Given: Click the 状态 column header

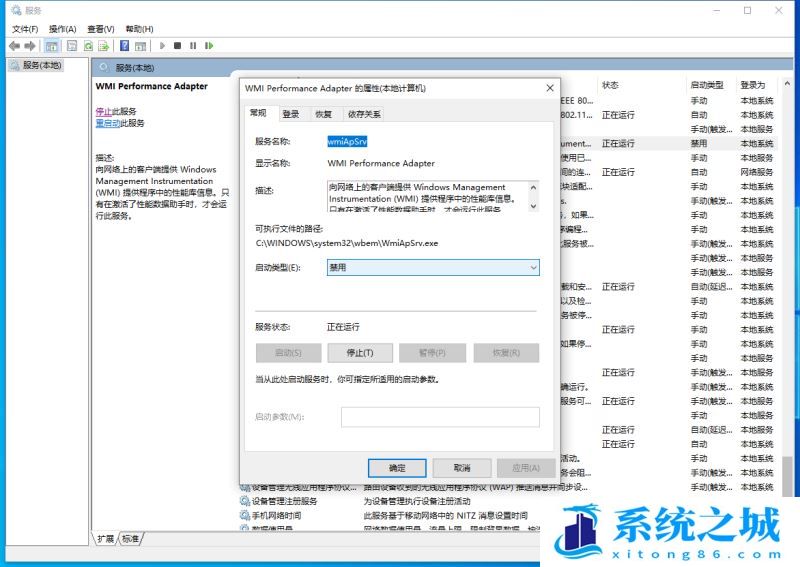Looking at the screenshot, I should pos(610,85).
